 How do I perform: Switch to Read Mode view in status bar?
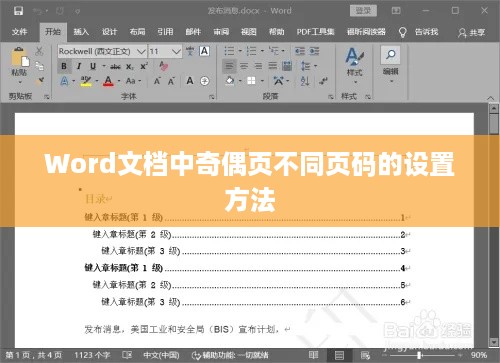point(314,355)
